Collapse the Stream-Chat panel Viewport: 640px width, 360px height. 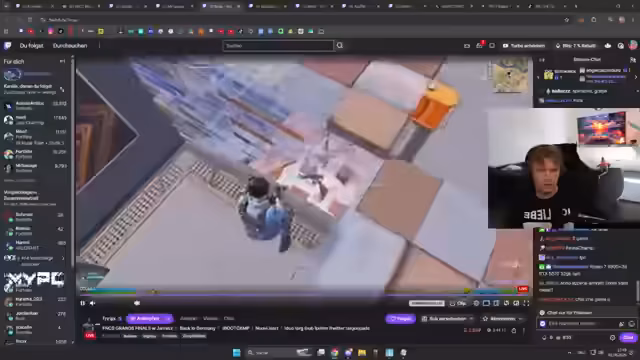pos(542,60)
